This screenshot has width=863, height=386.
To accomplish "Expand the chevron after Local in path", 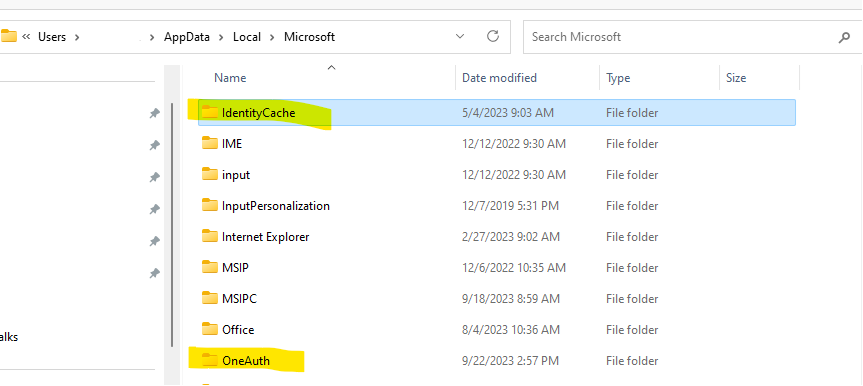I will (x=272, y=37).
